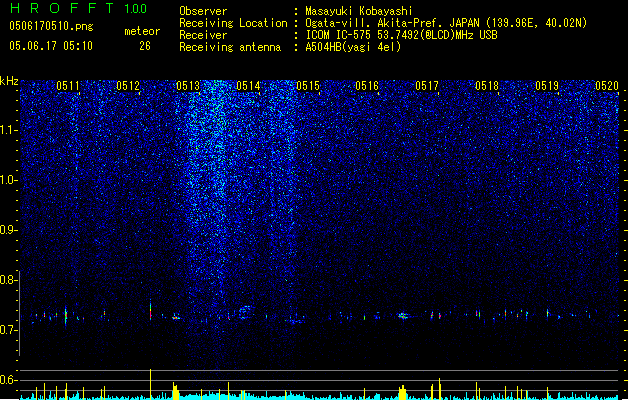
Task: Click the kHz axis unit label
Action: click(x=9, y=81)
